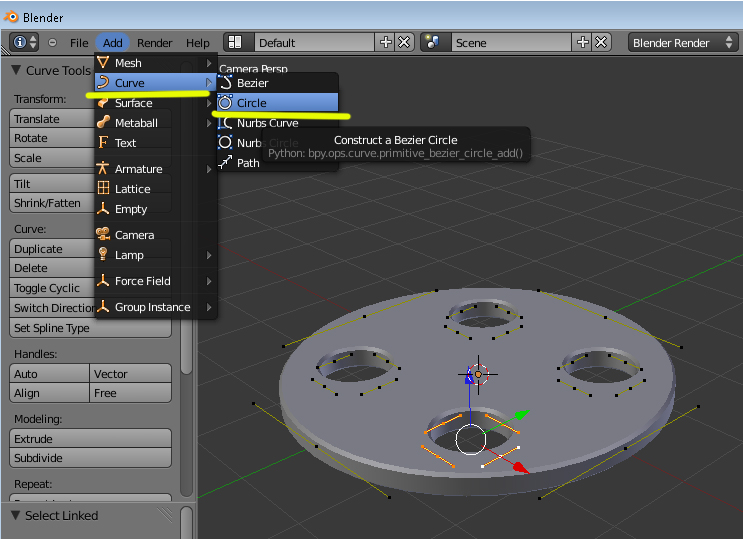Expand the Group Instance submenu arrow
743x539 pixels.
(209, 307)
